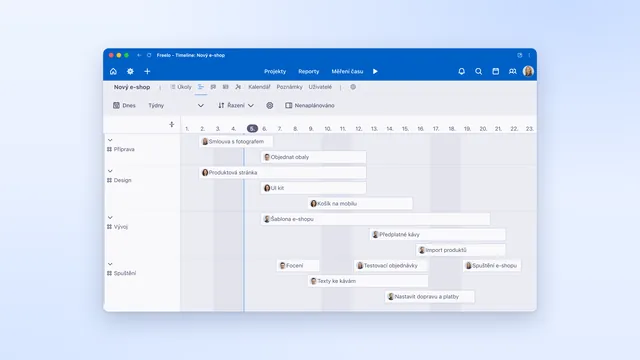This screenshot has height=360, width=640.
Task: Switch to the Kalendář tab
Action: coord(259,87)
